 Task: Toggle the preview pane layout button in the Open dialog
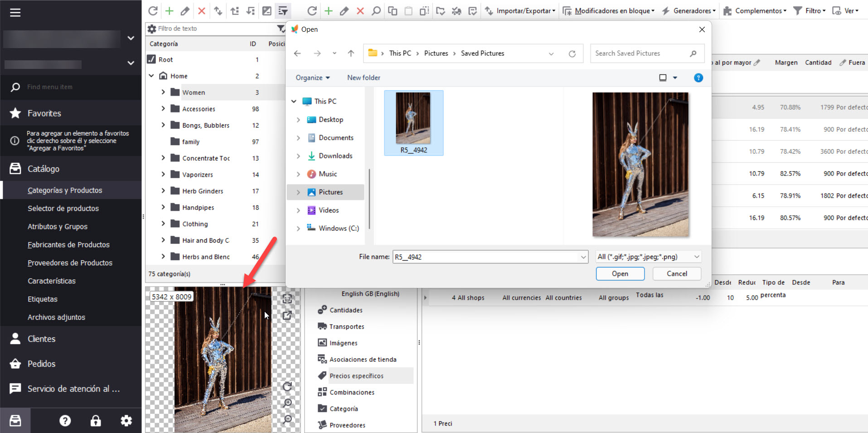[663, 78]
